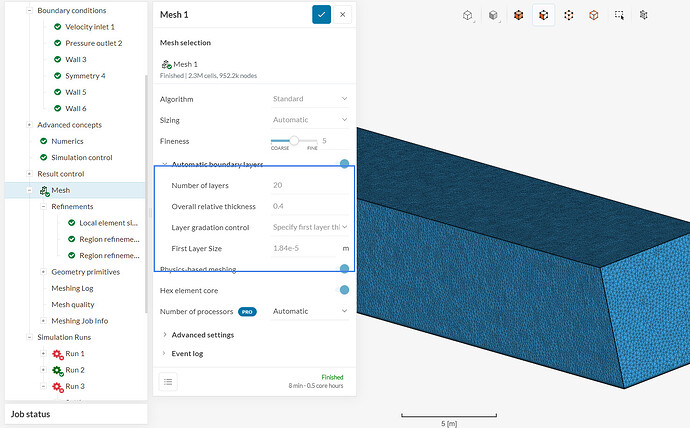Click the Run 1 failed status gear icon

coord(58,354)
